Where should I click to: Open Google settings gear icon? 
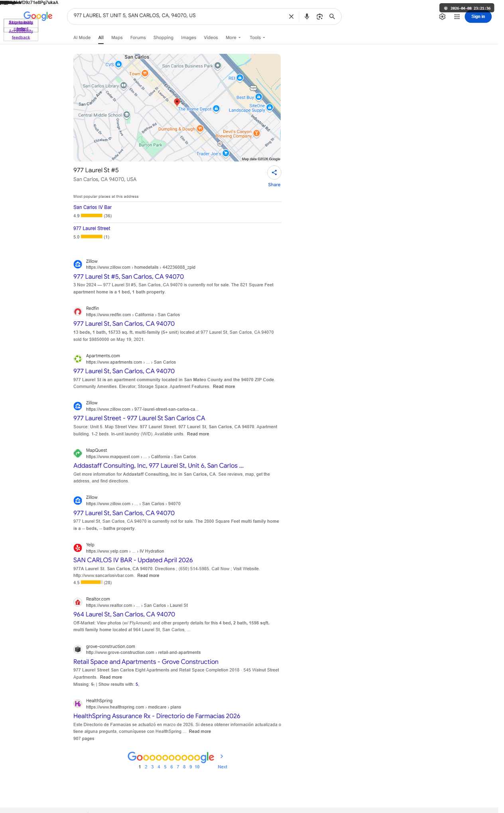coord(442,17)
